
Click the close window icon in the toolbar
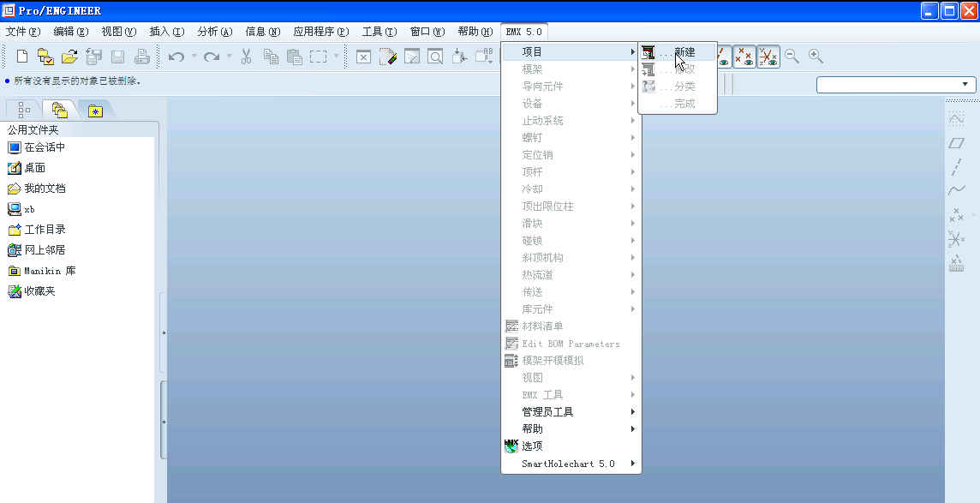tap(364, 57)
